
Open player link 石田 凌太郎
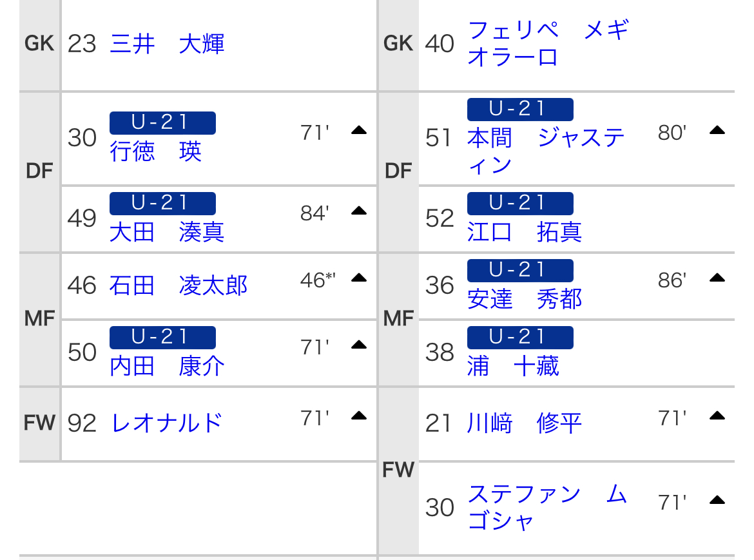179,285
